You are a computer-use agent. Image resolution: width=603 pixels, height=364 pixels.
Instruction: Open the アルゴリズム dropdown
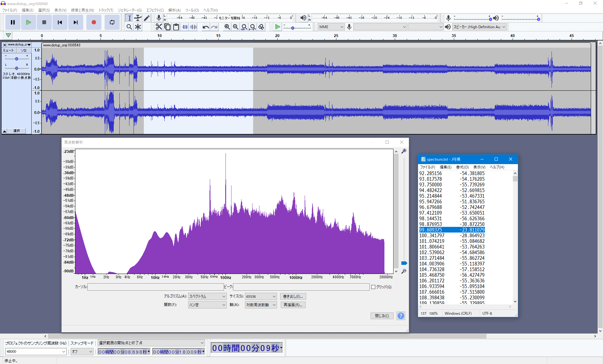tap(207, 296)
